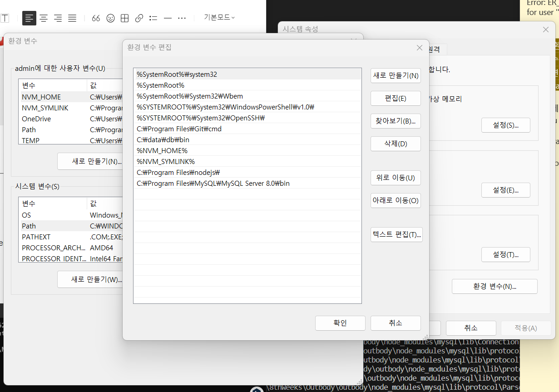Confirm with 확인 in edit dialog

click(340, 323)
